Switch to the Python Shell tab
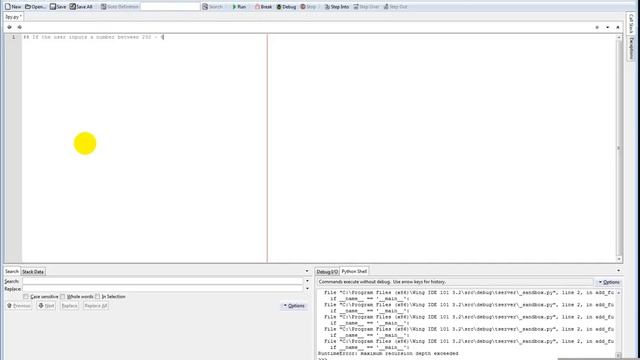The height and width of the screenshot is (360, 640). coord(354,271)
